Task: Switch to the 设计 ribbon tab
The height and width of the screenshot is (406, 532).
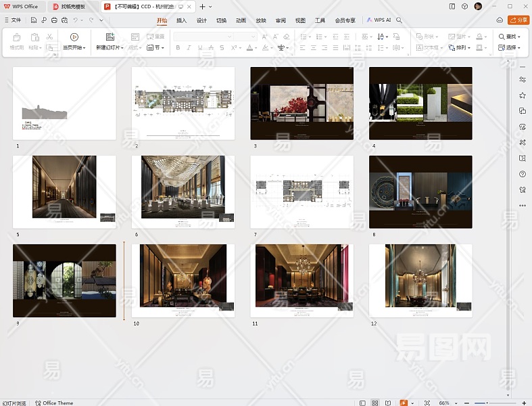Action: (x=201, y=20)
